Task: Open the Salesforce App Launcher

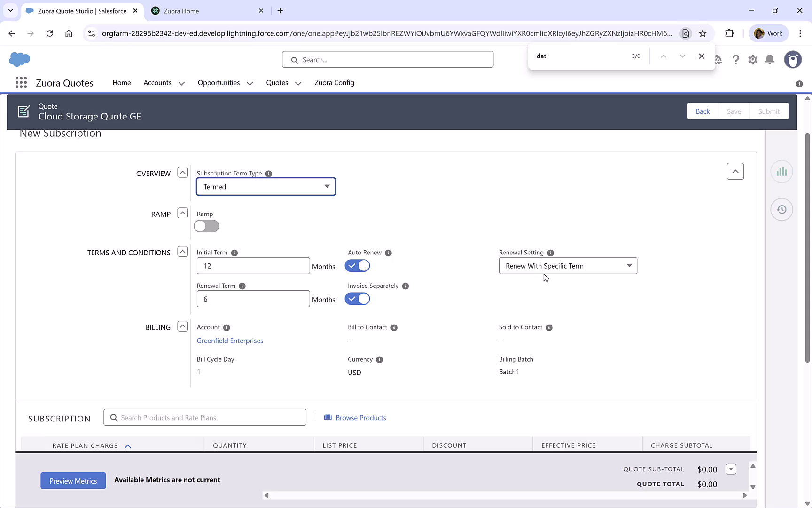Action: pos(21,82)
